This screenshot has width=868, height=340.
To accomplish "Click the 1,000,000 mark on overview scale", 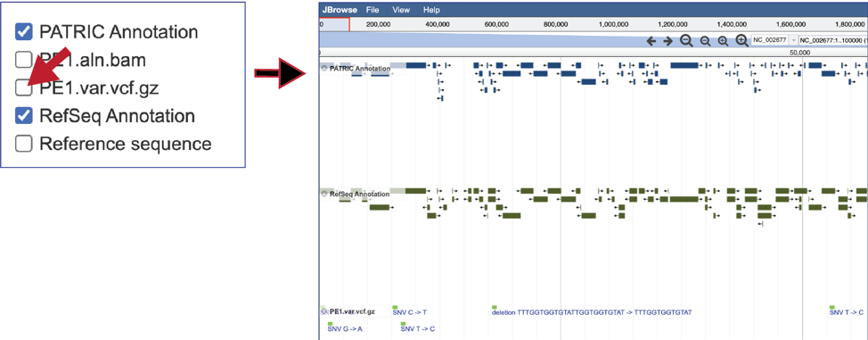I will point(615,24).
